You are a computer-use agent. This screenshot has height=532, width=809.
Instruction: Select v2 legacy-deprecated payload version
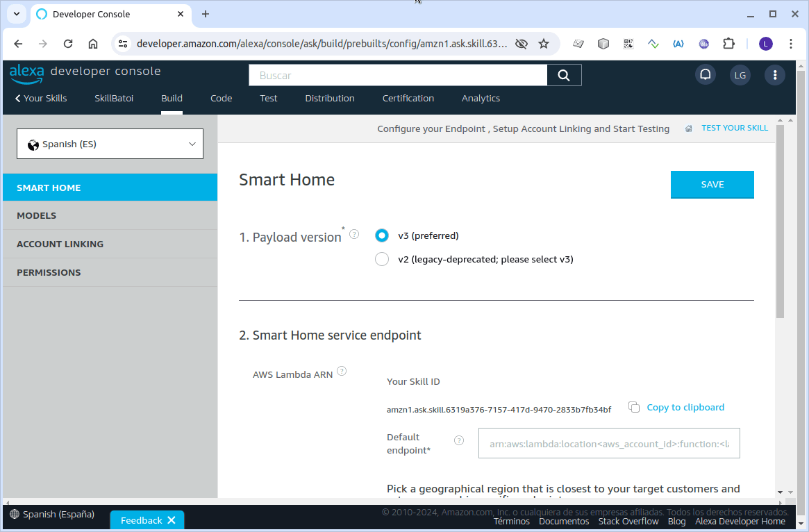point(382,259)
